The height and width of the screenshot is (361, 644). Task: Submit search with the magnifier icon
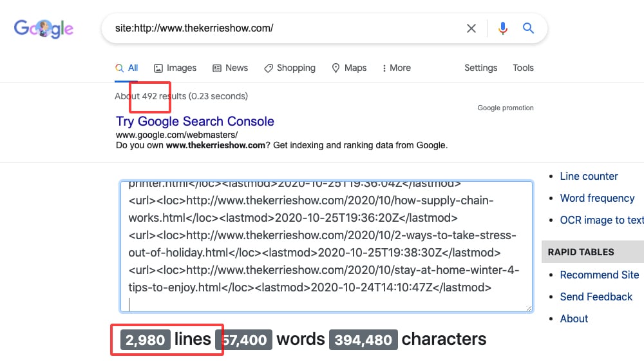coord(528,28)
